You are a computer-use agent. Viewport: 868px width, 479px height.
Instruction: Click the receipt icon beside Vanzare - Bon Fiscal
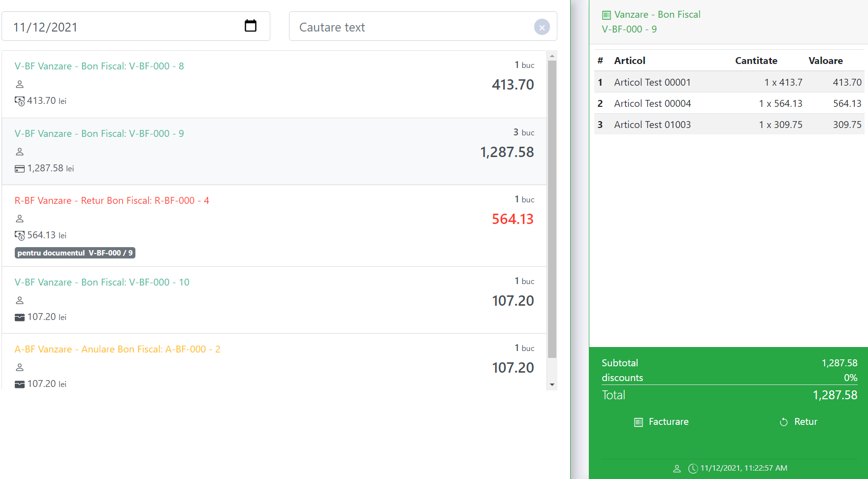(x=607, y=15)
